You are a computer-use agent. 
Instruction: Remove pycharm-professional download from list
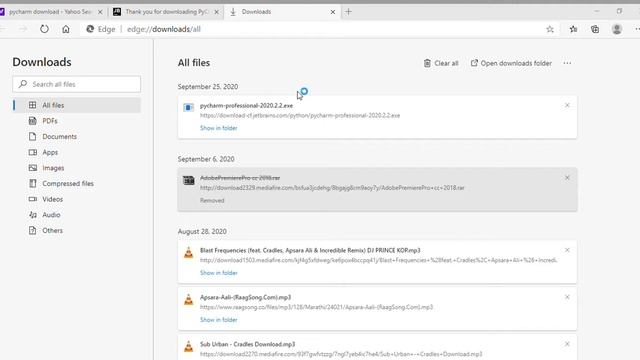pyautogui.click(x=567, y=105)
